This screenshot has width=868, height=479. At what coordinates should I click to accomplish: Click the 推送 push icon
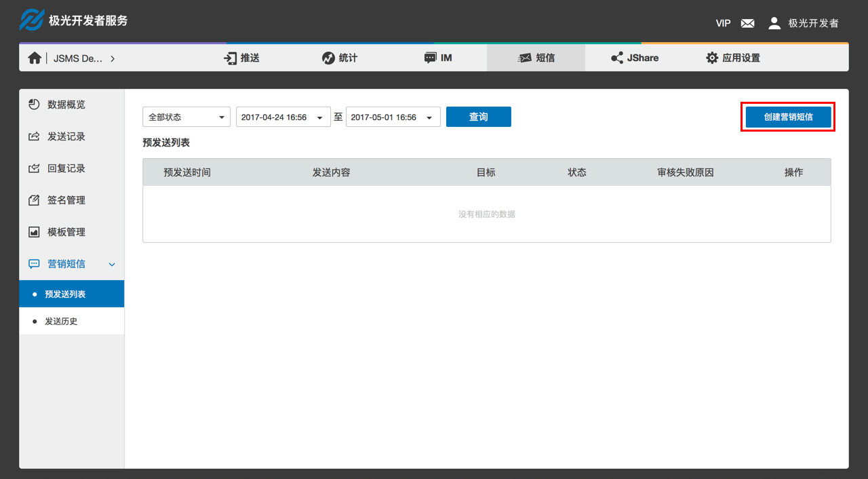(231, 58)
